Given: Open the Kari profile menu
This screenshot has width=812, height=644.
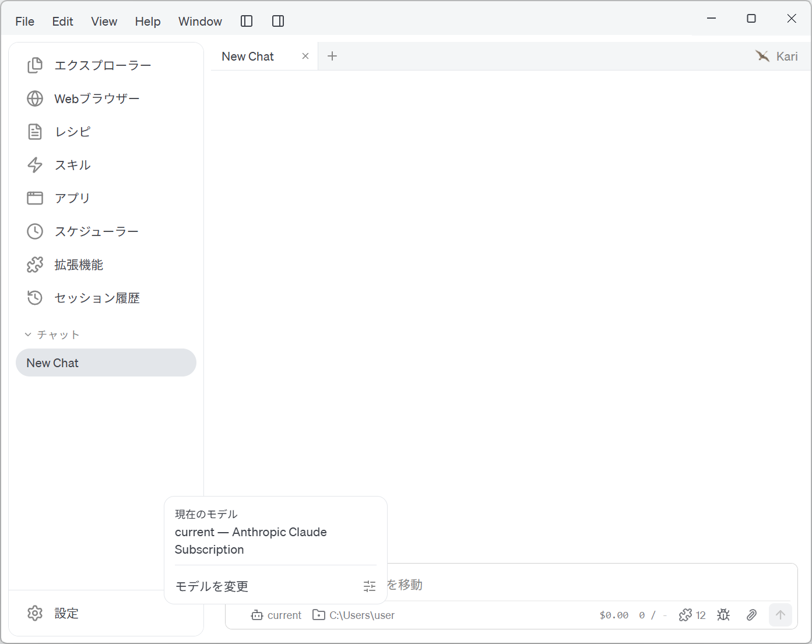Looking at the screenshot, I should tap(777, 57).
